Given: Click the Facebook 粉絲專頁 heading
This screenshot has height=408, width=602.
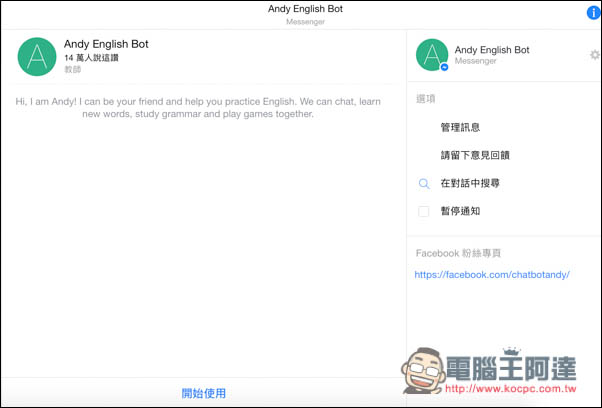Looking at the screenshot, I should click(x=458, y=253).
